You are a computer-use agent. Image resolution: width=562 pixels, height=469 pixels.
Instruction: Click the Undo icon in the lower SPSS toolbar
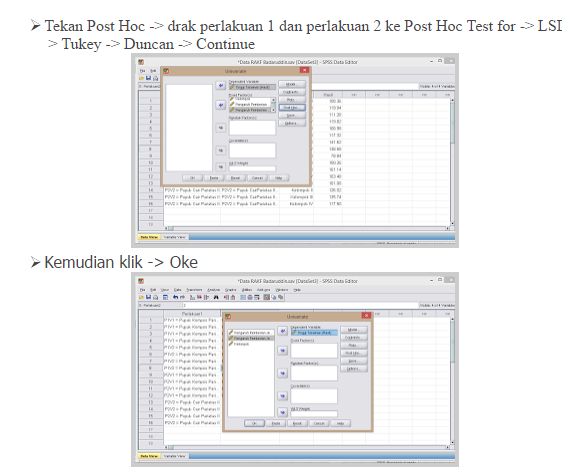175,297
